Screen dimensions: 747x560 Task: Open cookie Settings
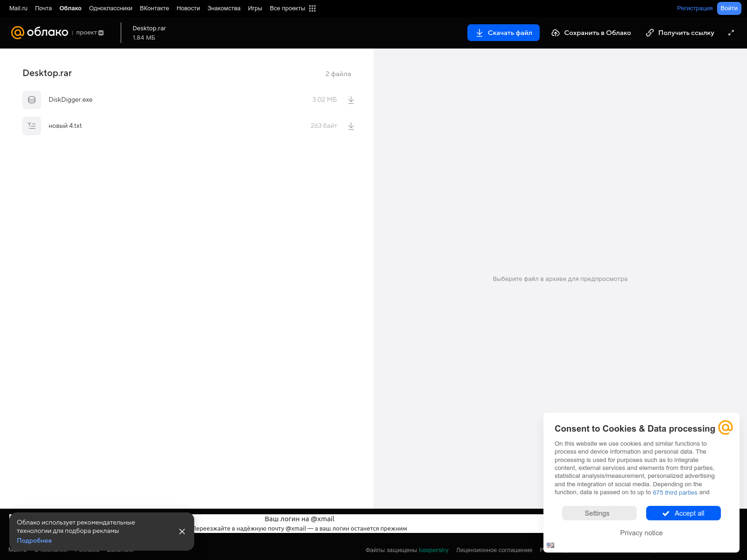(599, 513)
